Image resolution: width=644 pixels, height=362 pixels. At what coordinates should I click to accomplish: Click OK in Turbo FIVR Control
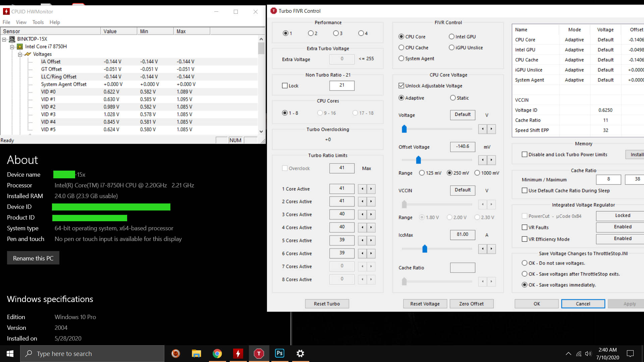point(537,304)
